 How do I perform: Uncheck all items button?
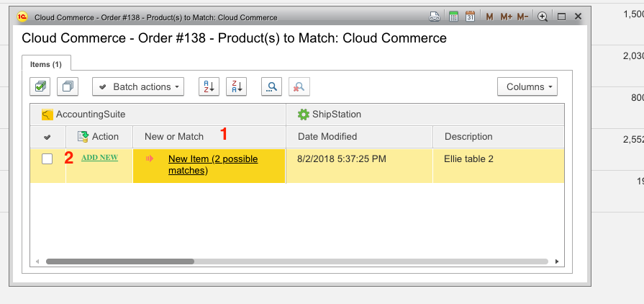pos(68,87)
